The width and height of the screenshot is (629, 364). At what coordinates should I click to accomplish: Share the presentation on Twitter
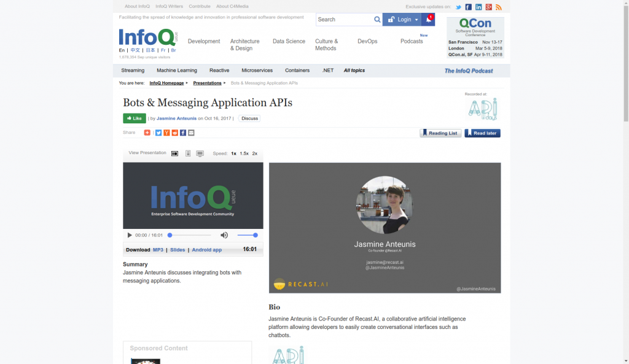(x=158, y=133)
